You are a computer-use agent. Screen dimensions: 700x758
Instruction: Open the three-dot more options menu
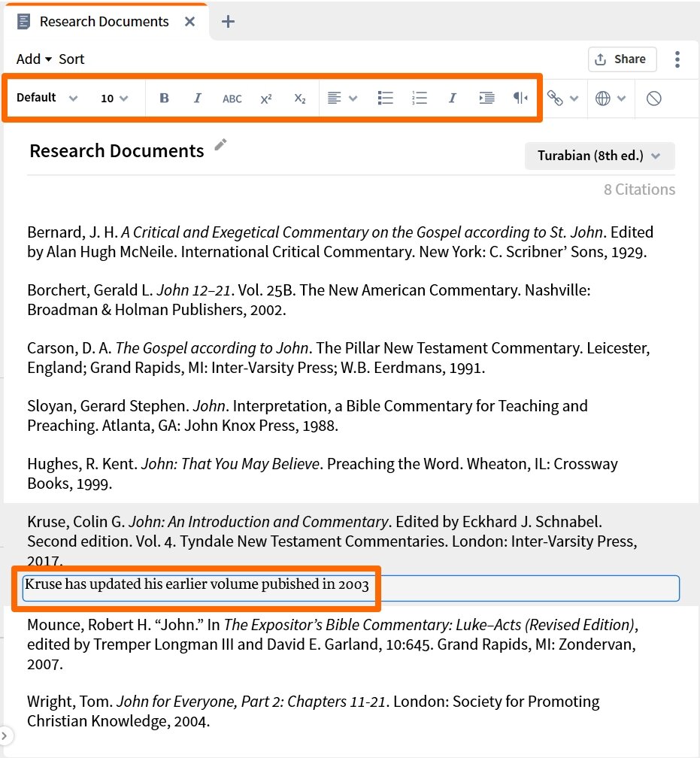point(677,59)
